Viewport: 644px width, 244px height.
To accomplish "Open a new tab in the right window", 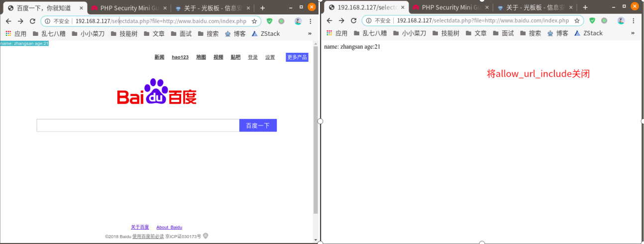I will (585, 7).
